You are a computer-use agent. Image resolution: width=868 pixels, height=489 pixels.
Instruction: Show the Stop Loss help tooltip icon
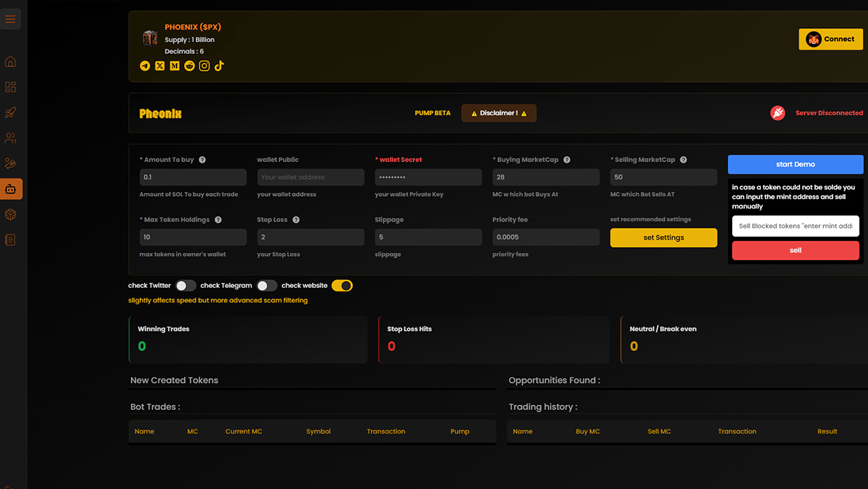pos(296,220)
